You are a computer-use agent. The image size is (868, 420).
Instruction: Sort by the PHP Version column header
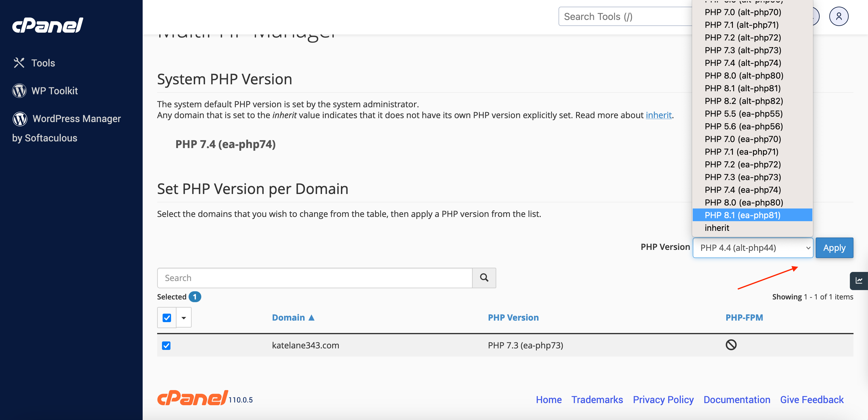pos(513,318)
